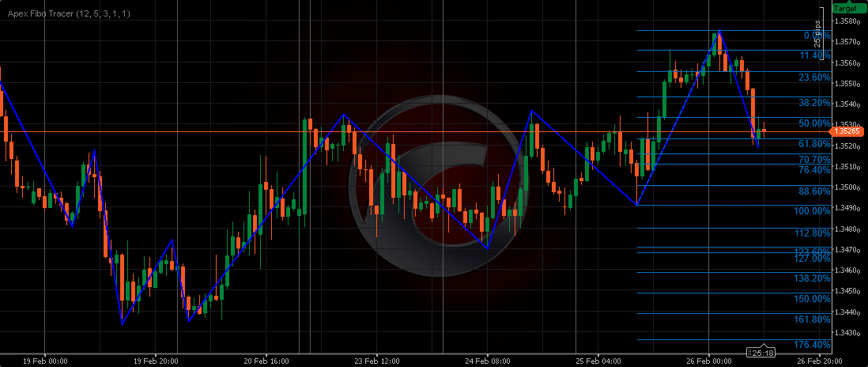Click the green Target button
This screenshot has width=868, height=367.
coord(850,7)
